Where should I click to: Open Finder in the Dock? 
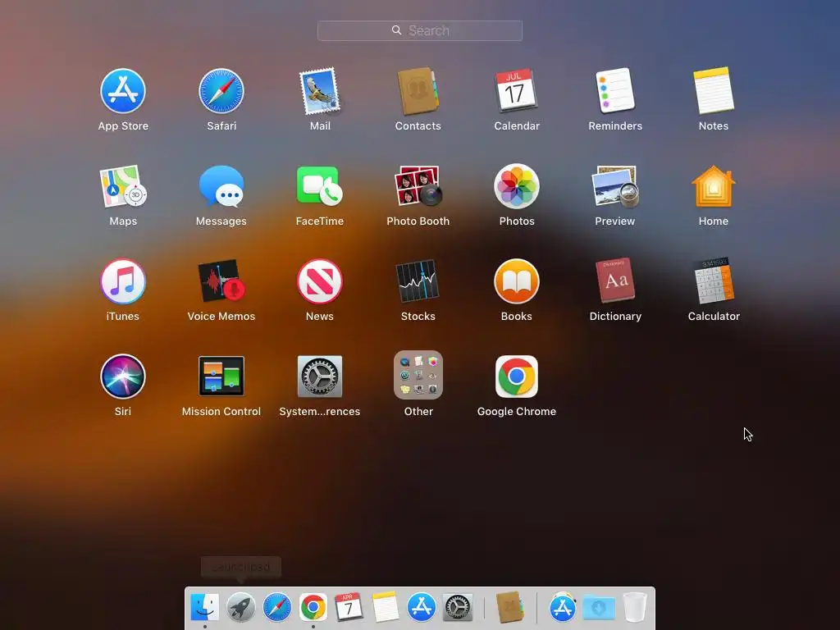click(x=204, y=607)
